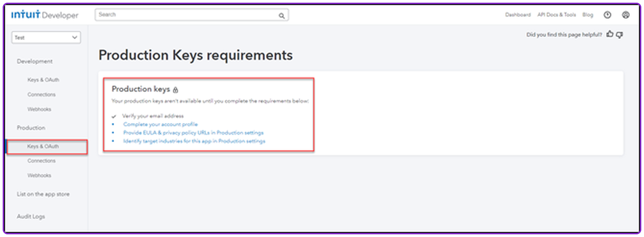Click the search magnifier icon
The image size is (644, 237).
(x=282, y=16)
